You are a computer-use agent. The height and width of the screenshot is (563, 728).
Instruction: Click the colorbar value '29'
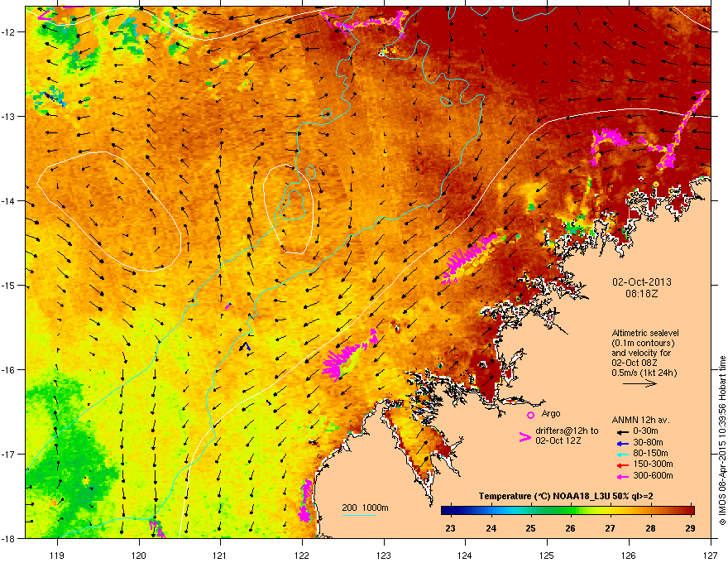pos(691,528)
